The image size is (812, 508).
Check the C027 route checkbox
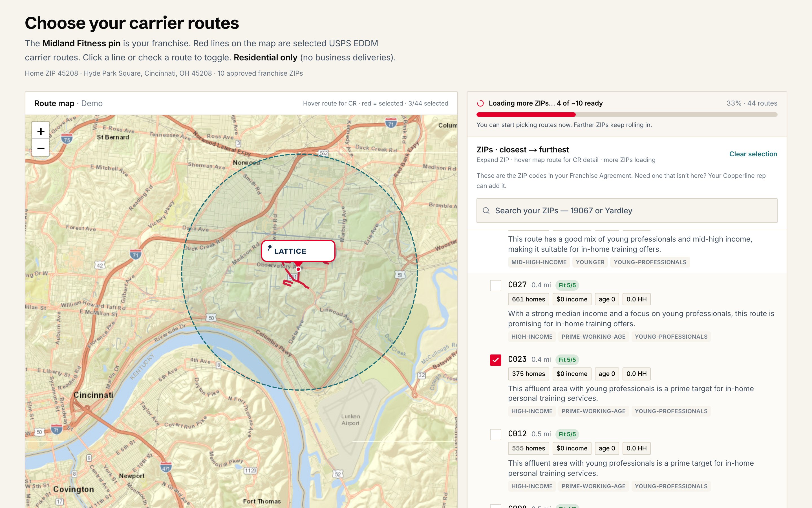[495, 286]
